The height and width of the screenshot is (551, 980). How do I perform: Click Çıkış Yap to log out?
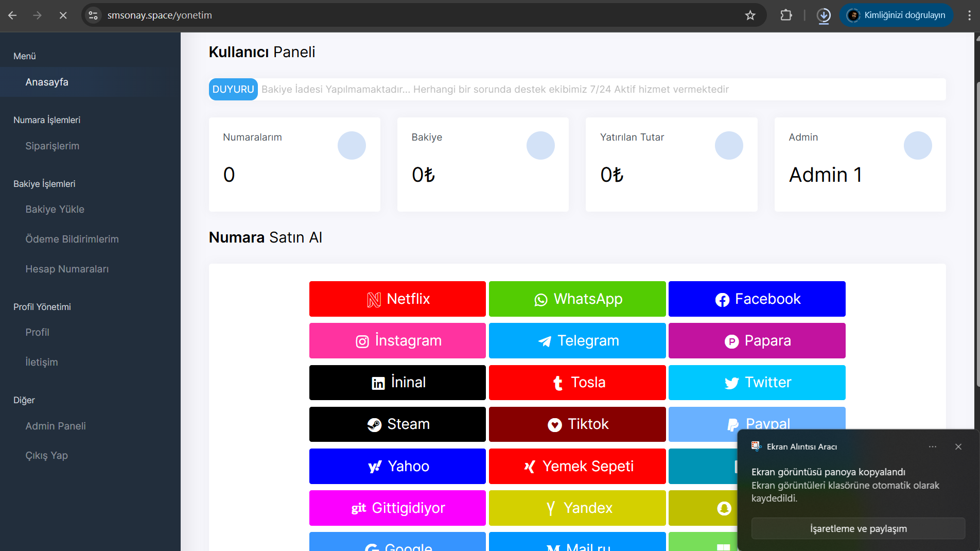tap(47, 455)
